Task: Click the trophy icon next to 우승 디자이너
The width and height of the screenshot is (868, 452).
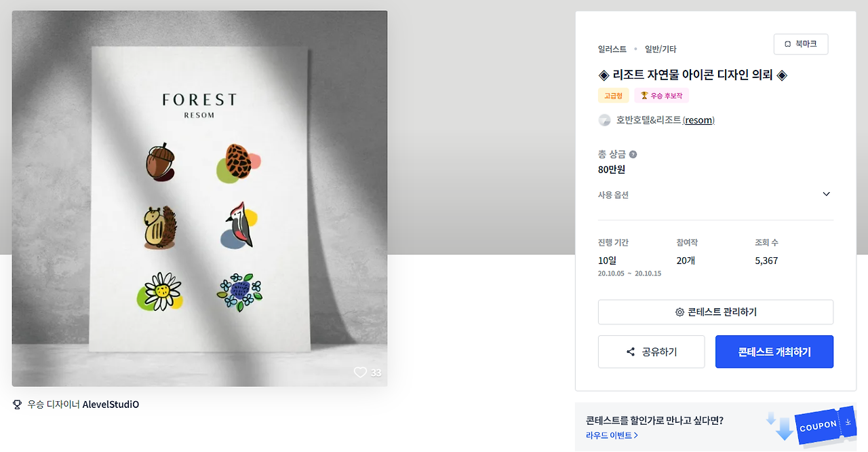Action: [18, 404]
